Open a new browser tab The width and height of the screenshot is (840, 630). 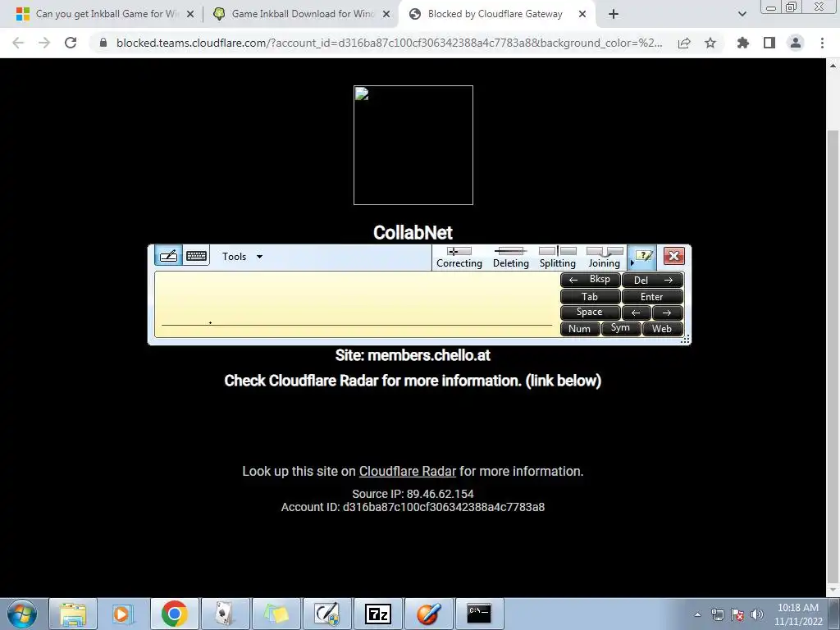[614, 15]
